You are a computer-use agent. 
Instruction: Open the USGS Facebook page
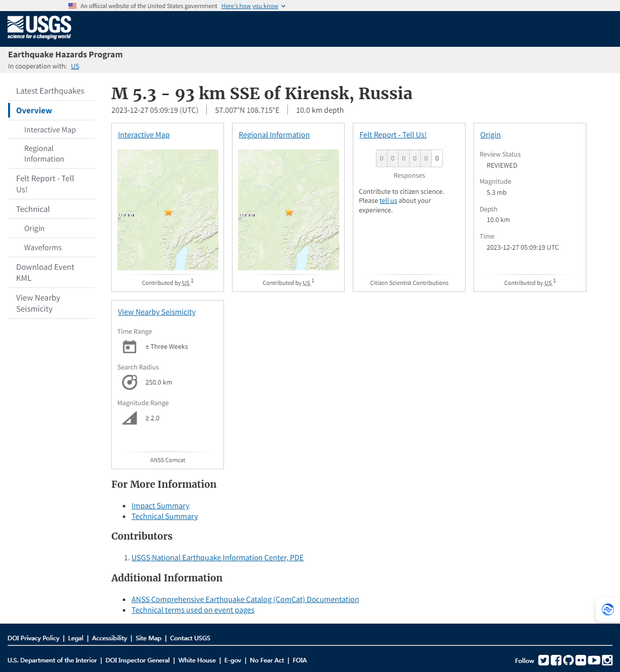tap(556, 660)
